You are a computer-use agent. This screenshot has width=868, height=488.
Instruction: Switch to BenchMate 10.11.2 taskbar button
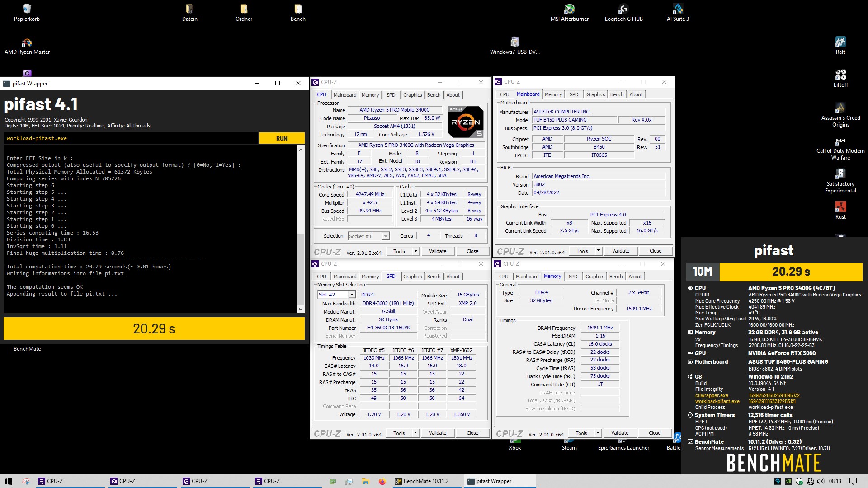pyautogui.click(x=427, y=481)
